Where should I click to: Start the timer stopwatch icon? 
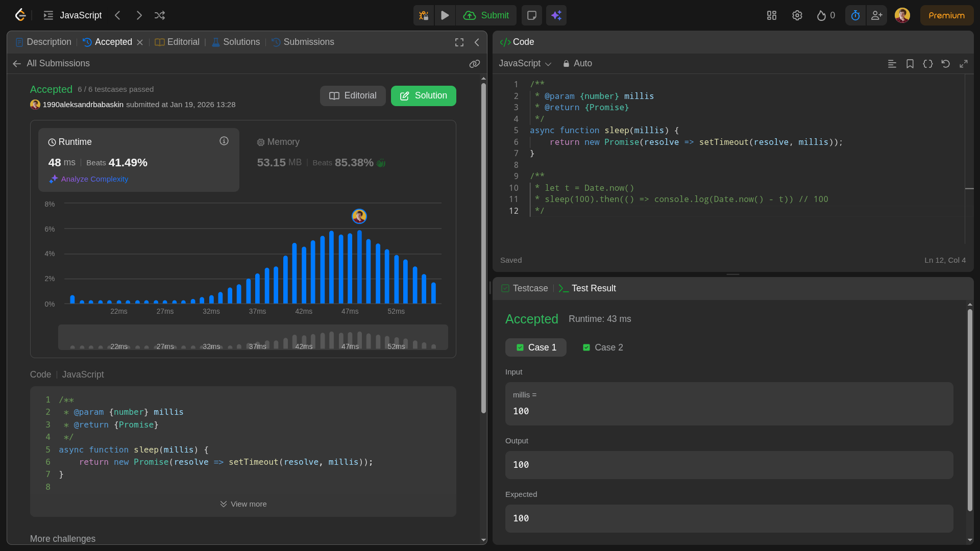855,15
